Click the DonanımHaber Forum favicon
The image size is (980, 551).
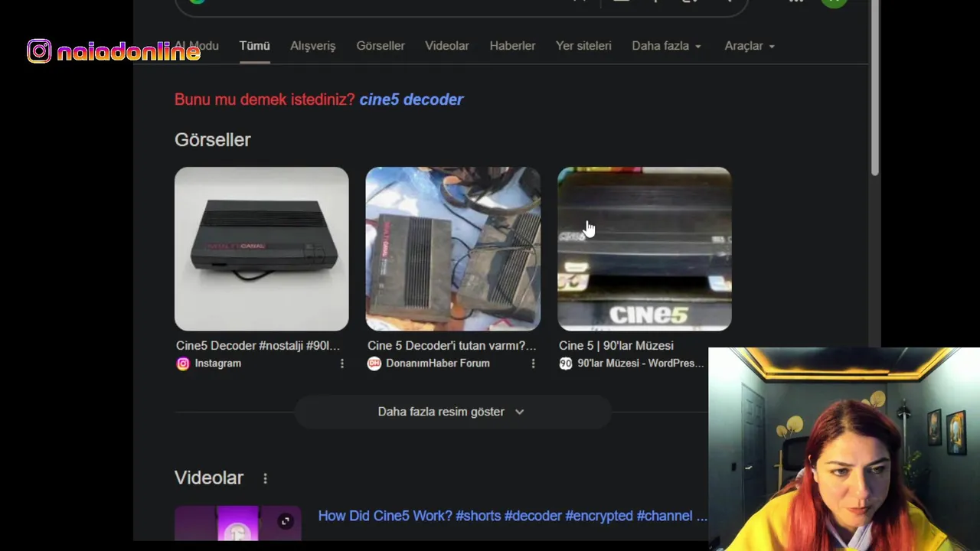(374, 364)
